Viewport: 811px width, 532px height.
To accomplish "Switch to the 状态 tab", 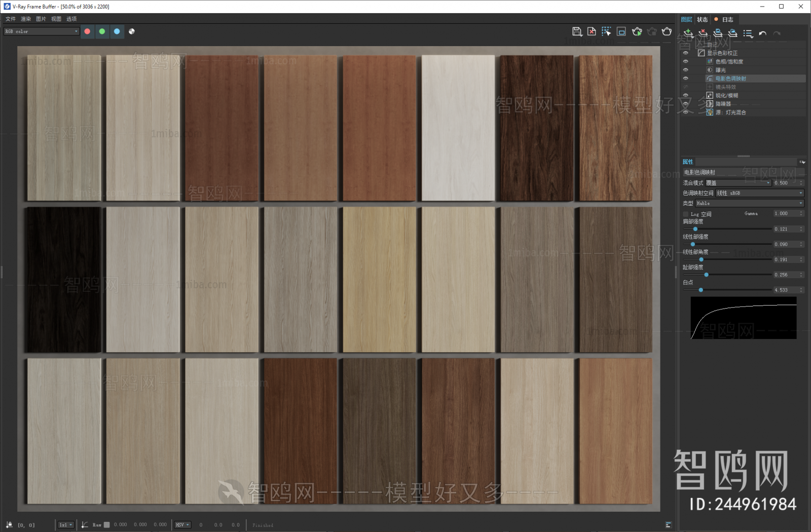I will (702, 19).
